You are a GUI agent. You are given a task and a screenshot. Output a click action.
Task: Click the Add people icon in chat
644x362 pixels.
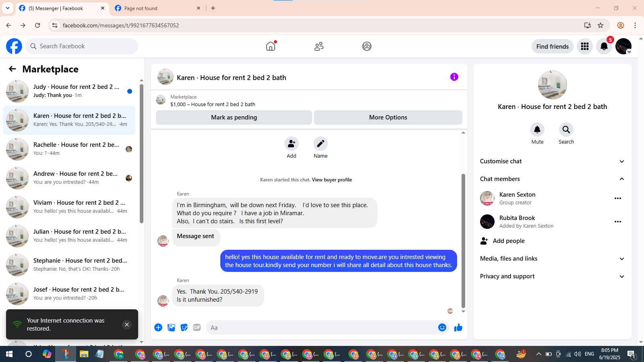click(x=292, y=144)
